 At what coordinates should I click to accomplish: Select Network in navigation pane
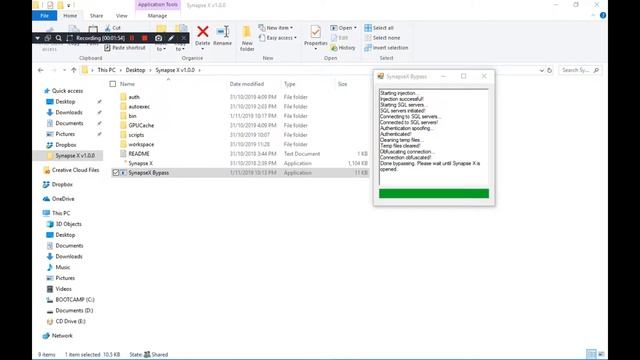coord(57,336)
